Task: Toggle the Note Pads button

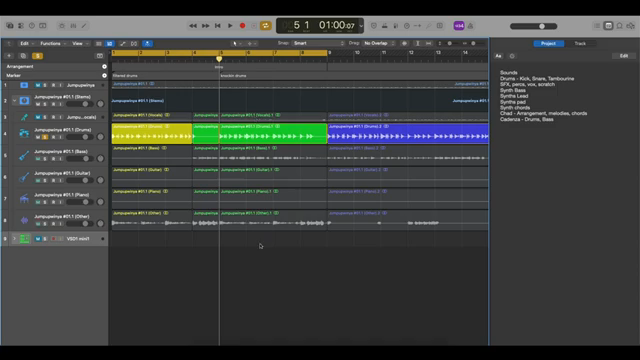Action: tap(608, 26)
